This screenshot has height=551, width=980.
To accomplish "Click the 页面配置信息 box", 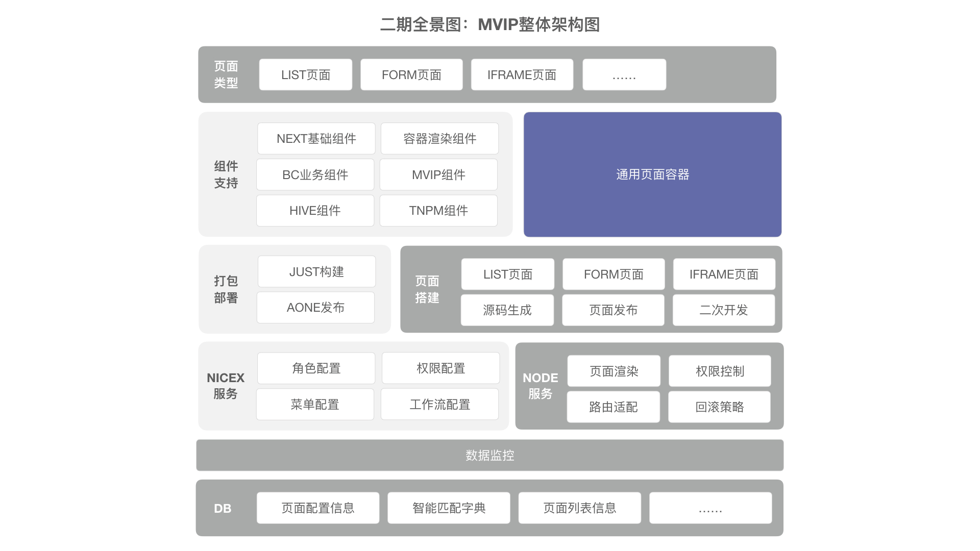I will click(x=317, y=508).
